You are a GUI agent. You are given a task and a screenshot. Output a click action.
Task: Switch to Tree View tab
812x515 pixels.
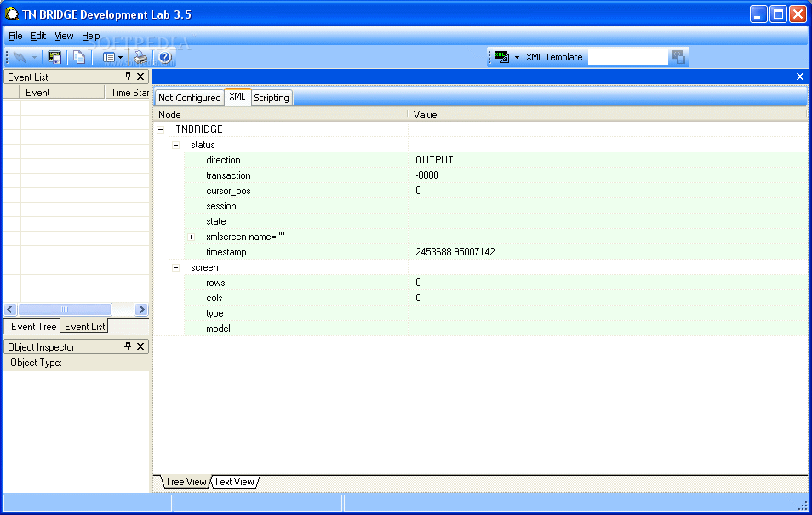[x=186, y=482]
